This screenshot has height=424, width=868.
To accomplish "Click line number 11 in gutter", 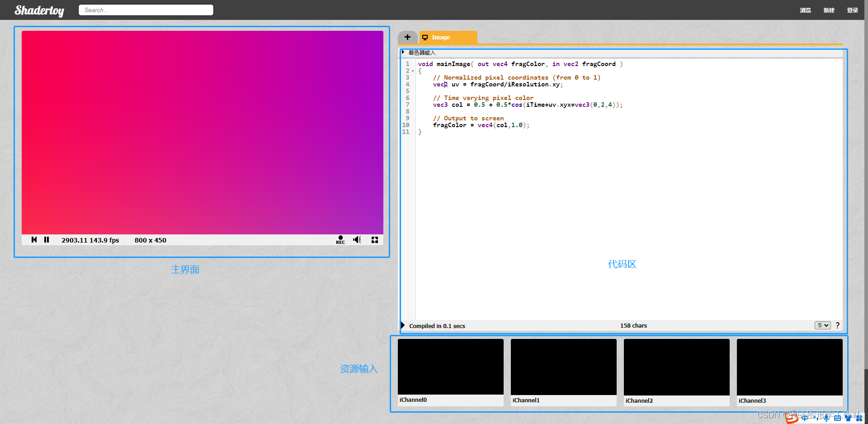I will [x=406, y=132].
